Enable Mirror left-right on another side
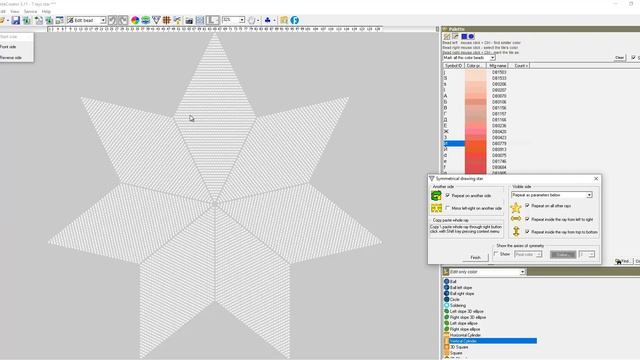Screen dimensions: 640x360 tap(448, 208)
